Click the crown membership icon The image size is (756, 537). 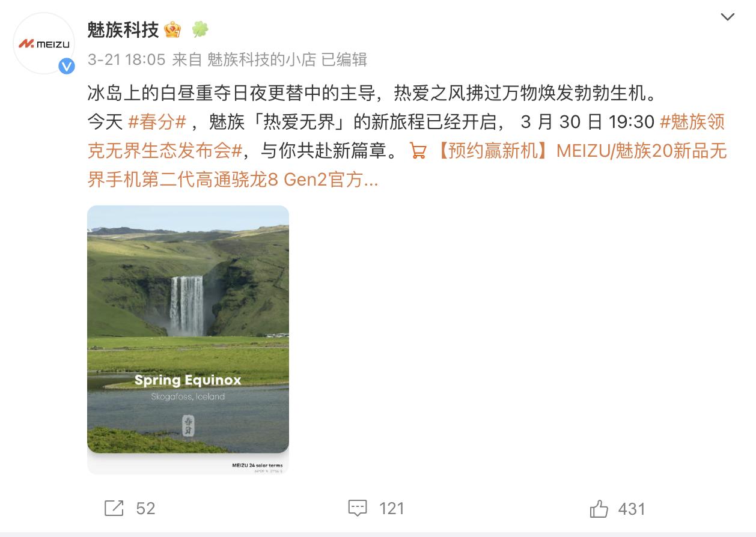173,29
